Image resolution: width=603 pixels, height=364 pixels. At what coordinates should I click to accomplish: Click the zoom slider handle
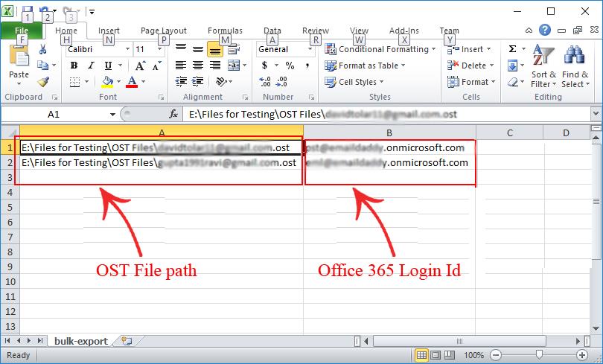(x=539, y=355)
